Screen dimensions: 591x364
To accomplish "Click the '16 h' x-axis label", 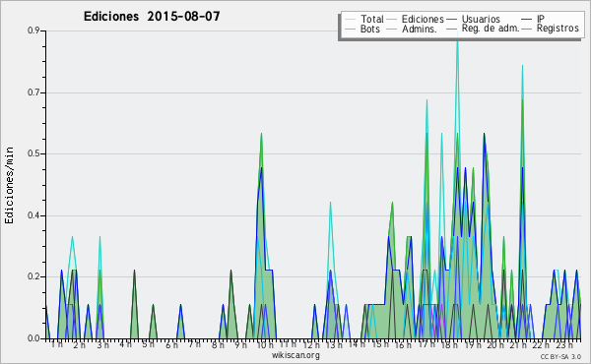I will coord(403,344).
